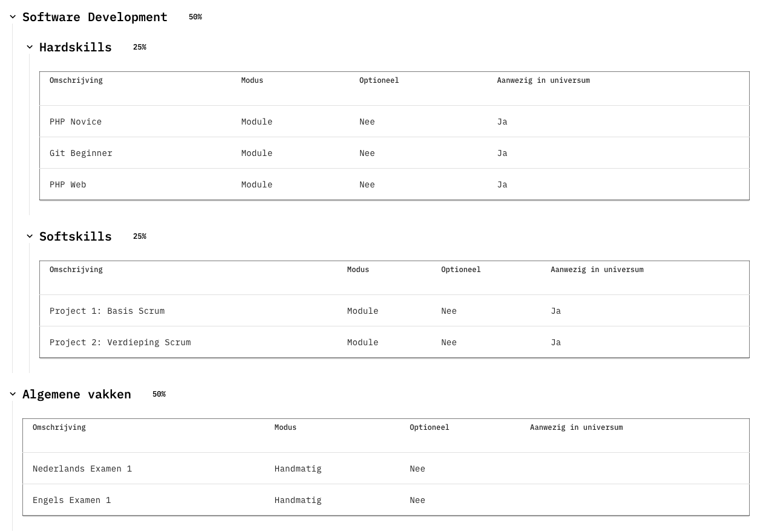Screen dimensions: 760x532
Task: Click Nee cell in Git Beginner row
Action: coord(367,153)
